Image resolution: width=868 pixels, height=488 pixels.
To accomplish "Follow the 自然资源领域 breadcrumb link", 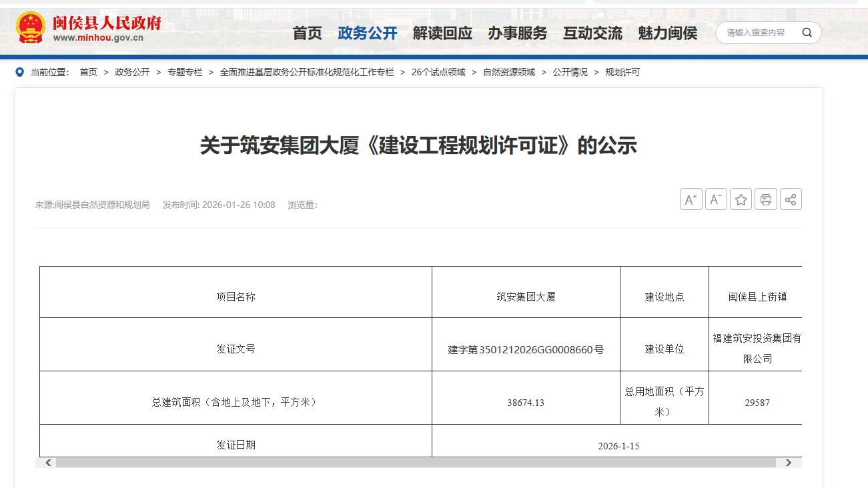I will 508,72.
